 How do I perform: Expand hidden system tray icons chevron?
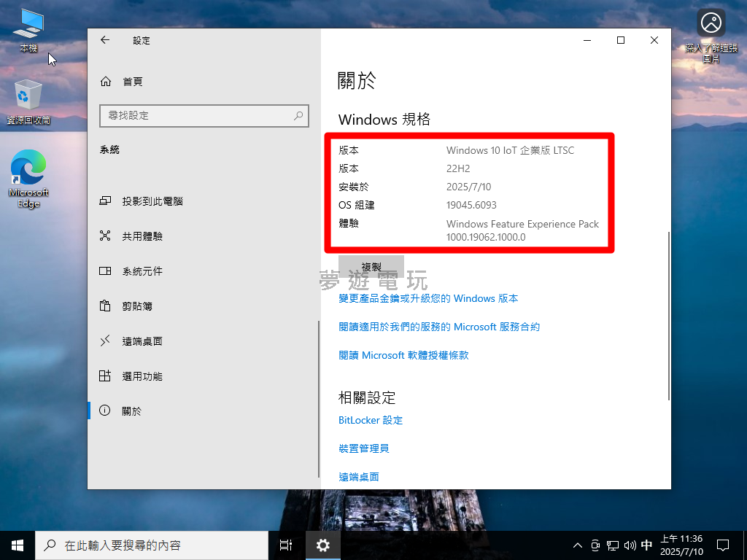point(578,545)
